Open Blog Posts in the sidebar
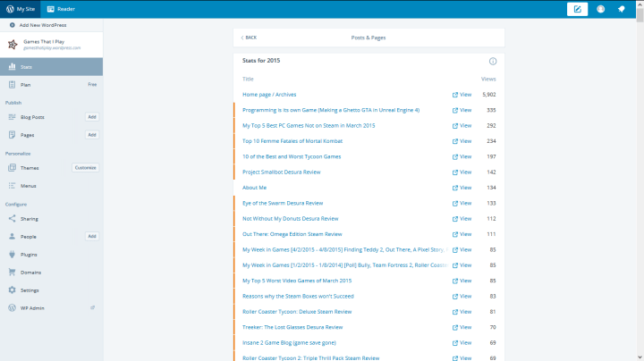Screen dimensions: 644x361 click(x=32, y=117)
